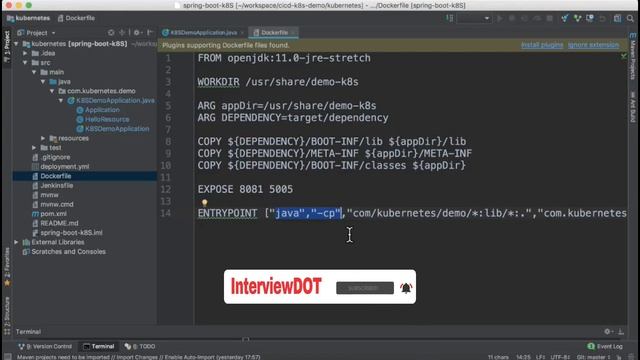This screenshot has width=640, height=360.
Task: Select deployment.yml in the project tree
Action: (60, 167)
